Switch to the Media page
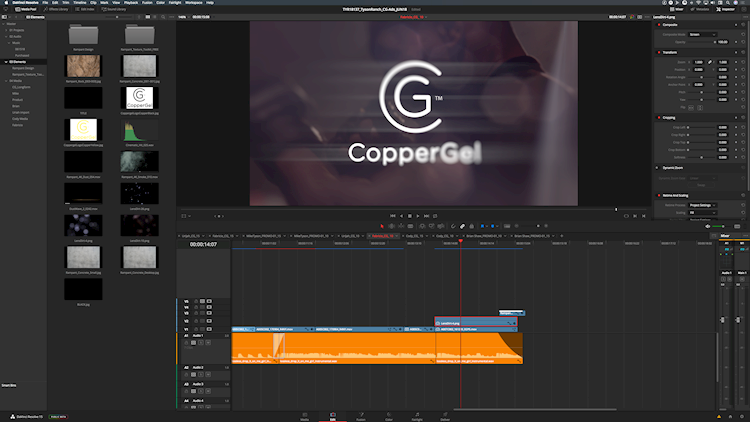Image resolution: width=750 pixels, height=422 pixels. tap(305, 416)
